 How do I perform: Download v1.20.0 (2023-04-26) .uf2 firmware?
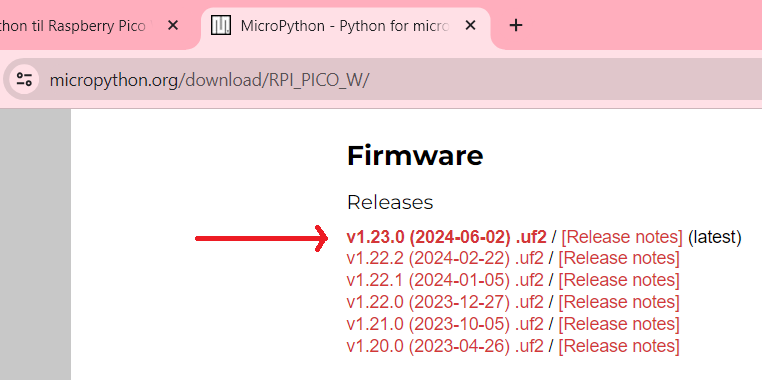pos(445,346)
